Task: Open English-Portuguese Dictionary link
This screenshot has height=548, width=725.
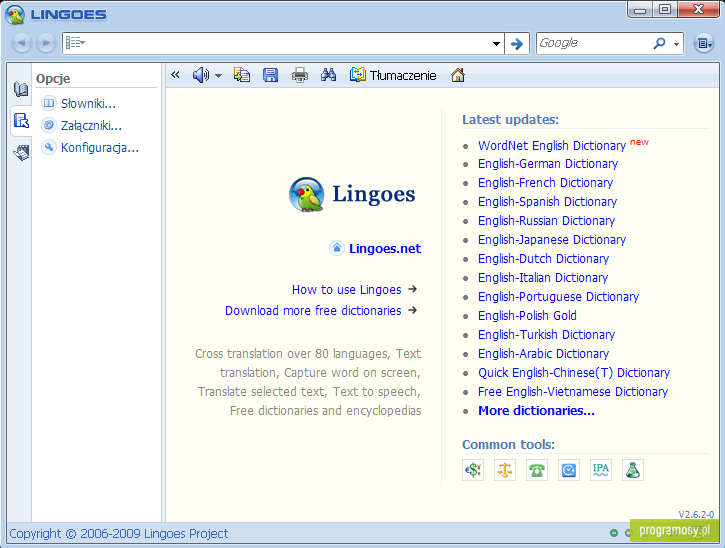Action: [559, 296]
